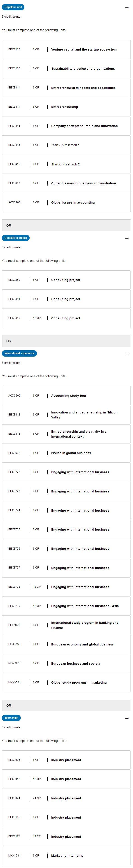Open ECX3750 European economy and global business
Viewport: 133px width, 868px height.
pos(66,644)
